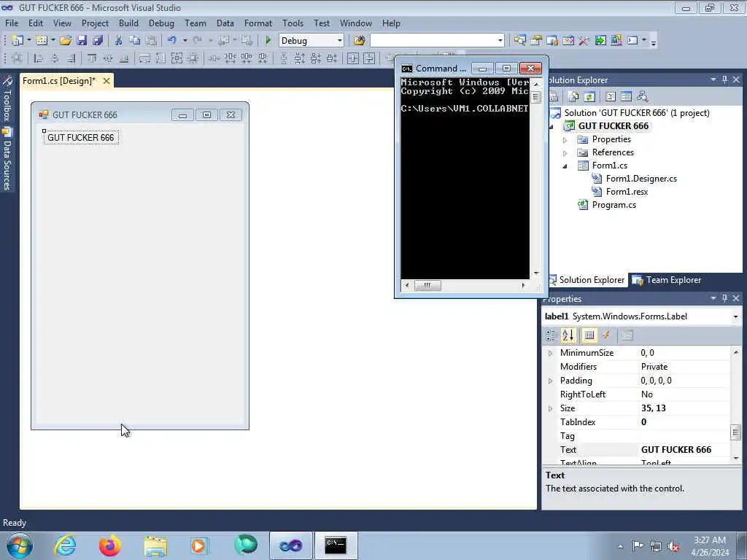This screenshot has height=560, width=747.
Task: Click Show All Files in Solution Explorer
Action: tap(573, 97)
